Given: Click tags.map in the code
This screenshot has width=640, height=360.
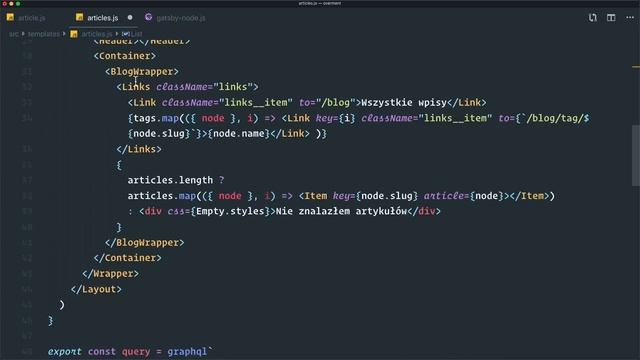Looking at the screenshot, I should [156, 118].
